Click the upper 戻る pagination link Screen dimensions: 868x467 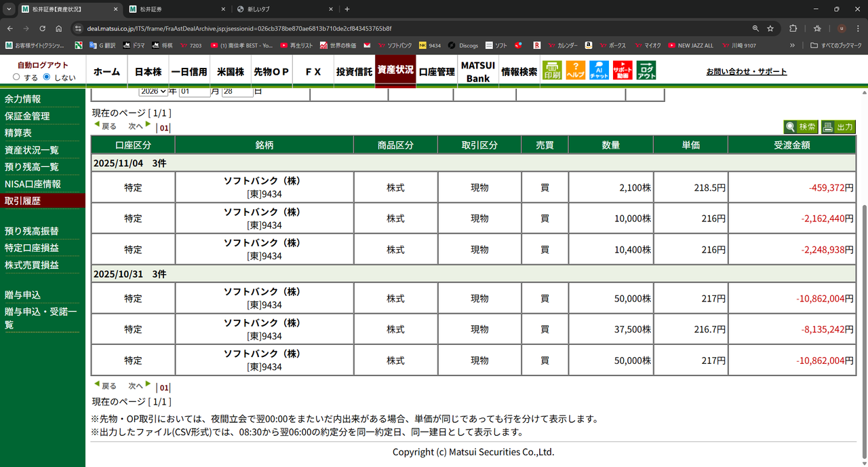pos(105,126)
